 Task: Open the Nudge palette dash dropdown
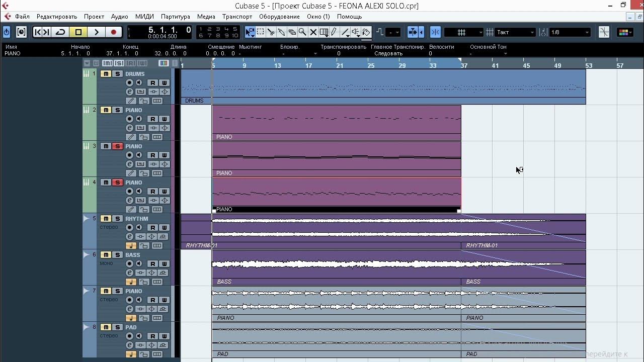(393, 32)
